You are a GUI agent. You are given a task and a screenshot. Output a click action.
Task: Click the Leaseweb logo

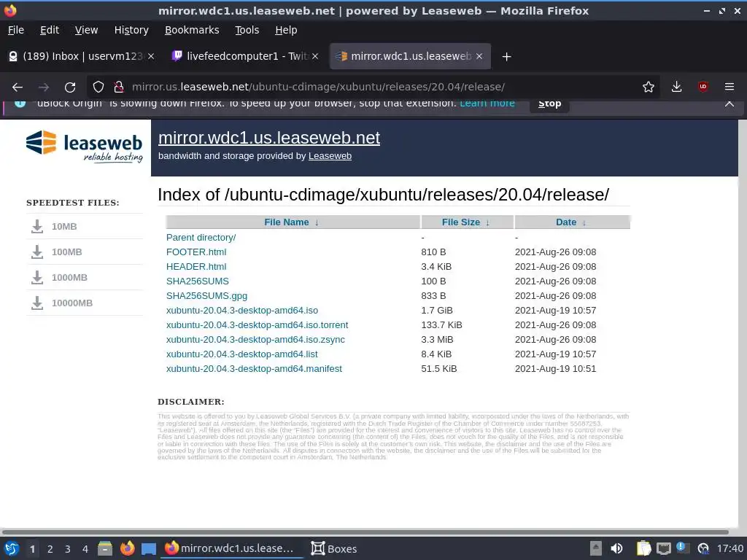(x=85, y=146)
